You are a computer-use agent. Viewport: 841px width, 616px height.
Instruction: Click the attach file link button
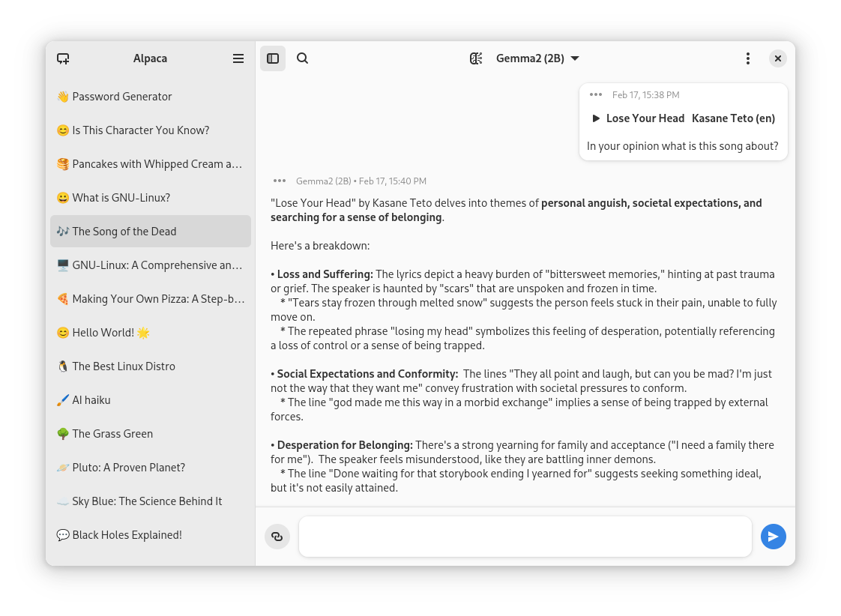[277, 537]
